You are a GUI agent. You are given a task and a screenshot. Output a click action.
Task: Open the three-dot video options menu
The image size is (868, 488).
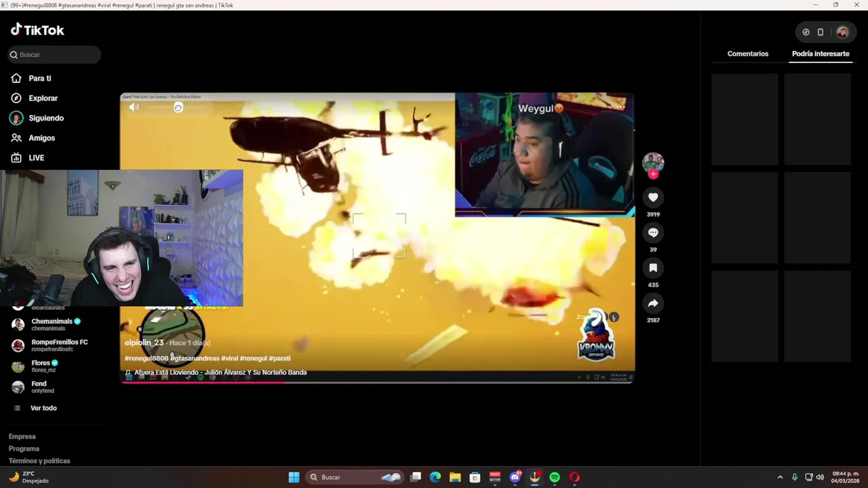click(x=619, y=106)
